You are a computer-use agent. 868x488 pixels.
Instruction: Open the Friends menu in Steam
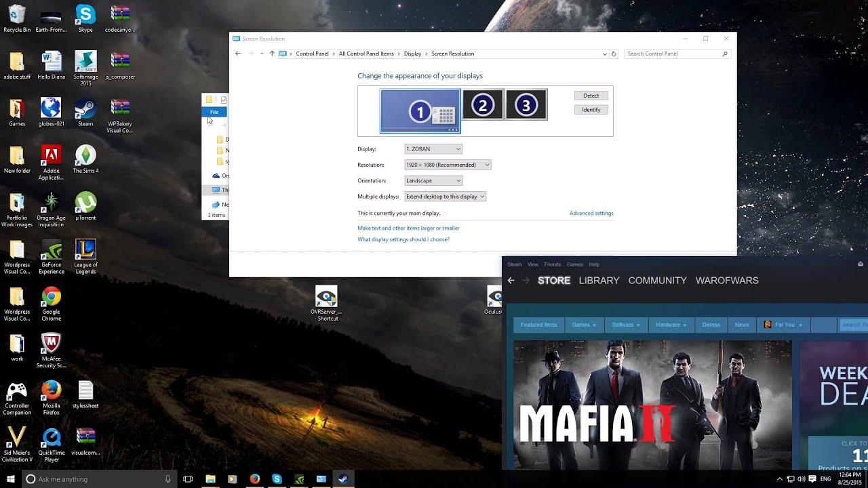553,264
